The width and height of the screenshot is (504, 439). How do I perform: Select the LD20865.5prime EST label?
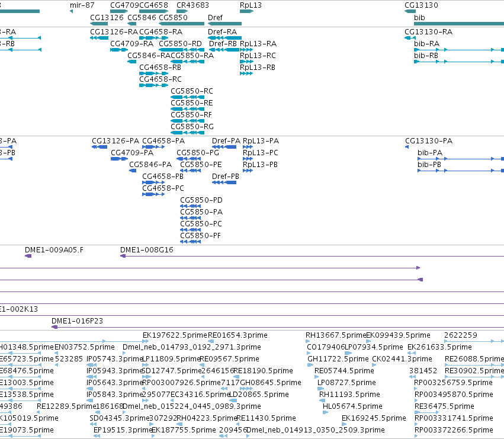259,395
